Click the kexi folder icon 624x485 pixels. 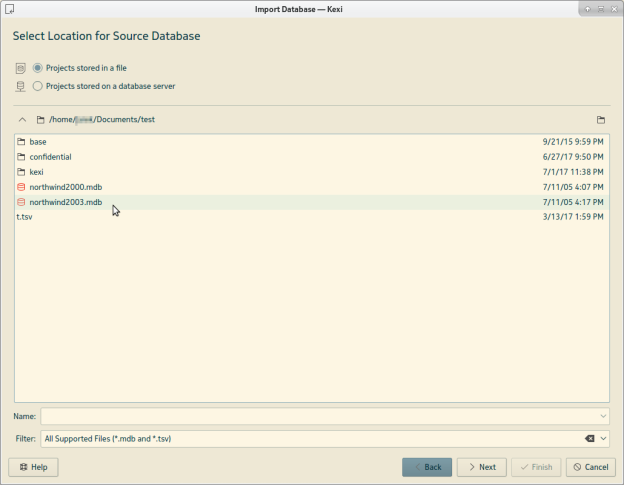(x=21, y=172)
